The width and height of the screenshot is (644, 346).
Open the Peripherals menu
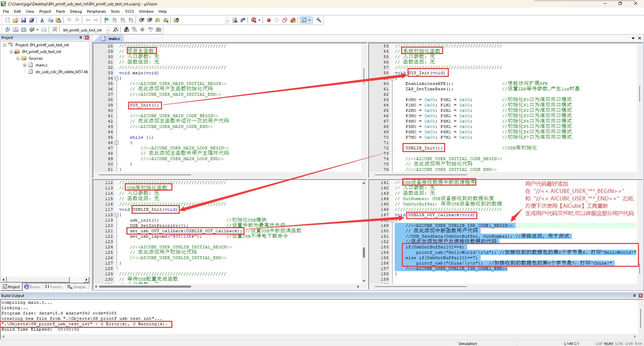[x=96, y=11]
